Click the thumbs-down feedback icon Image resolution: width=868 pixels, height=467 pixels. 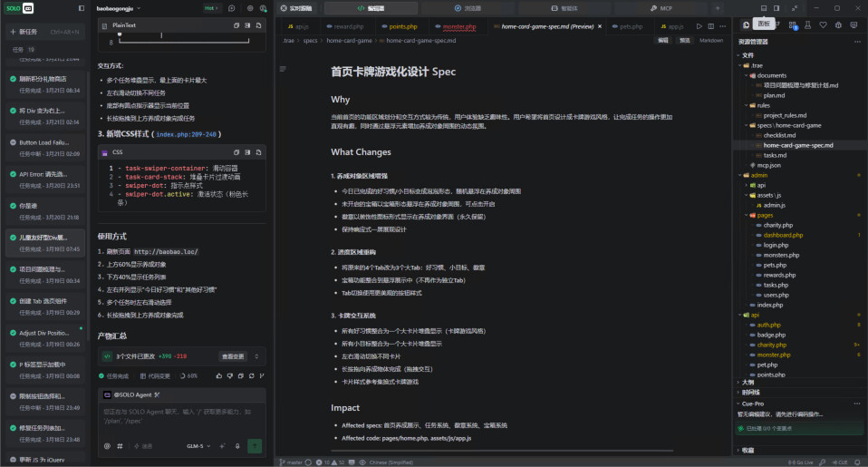(x=230, y=375)
